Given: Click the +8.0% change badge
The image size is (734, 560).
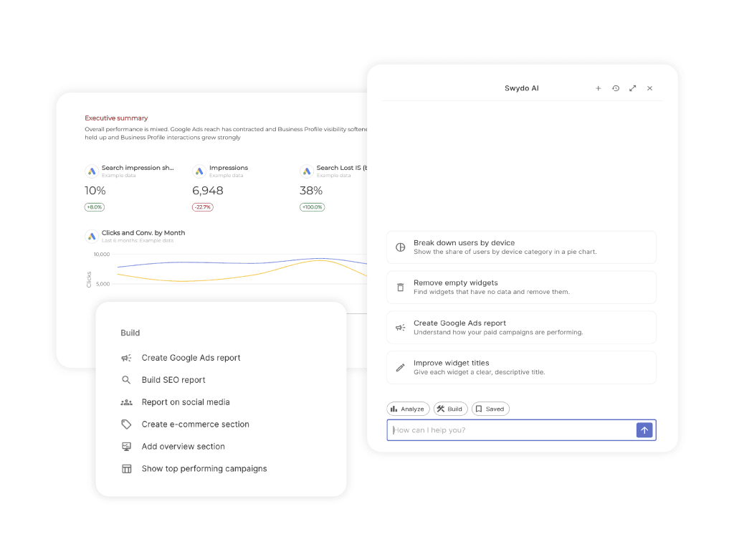Looking at the screenshot, I should (95, 207).
